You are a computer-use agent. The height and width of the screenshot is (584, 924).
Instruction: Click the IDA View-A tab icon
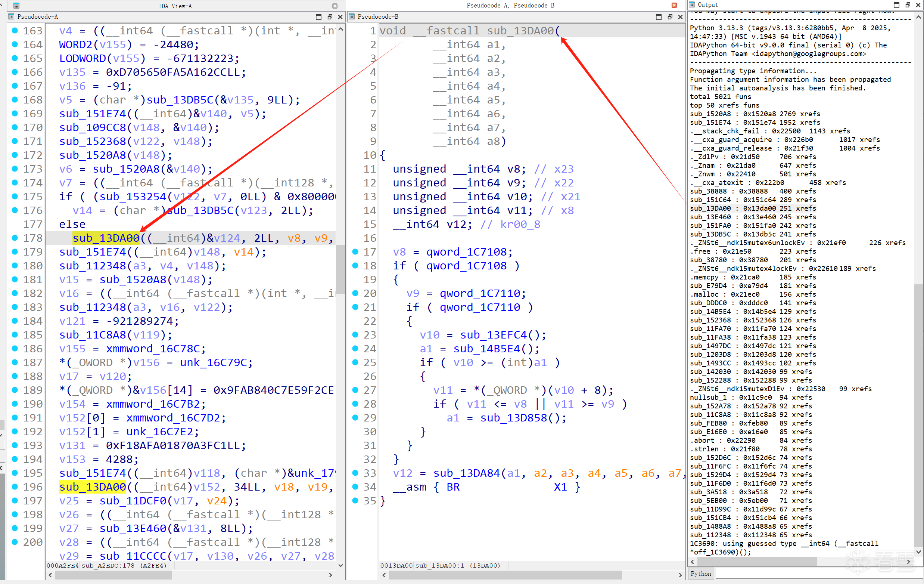click(16, 6)
